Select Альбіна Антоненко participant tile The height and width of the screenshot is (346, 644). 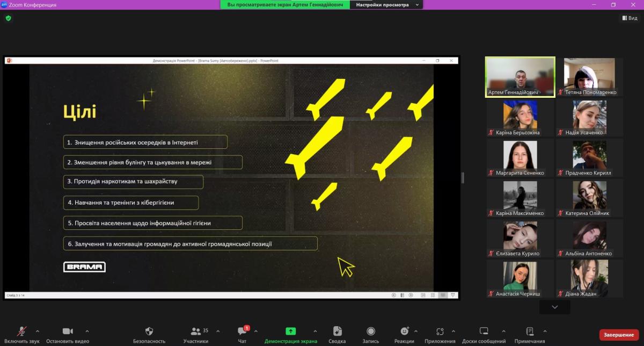coord(589,239)
